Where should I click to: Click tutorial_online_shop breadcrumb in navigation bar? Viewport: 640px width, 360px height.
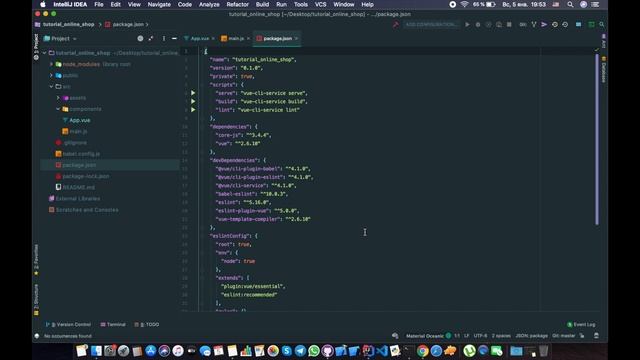coord(69,24)
